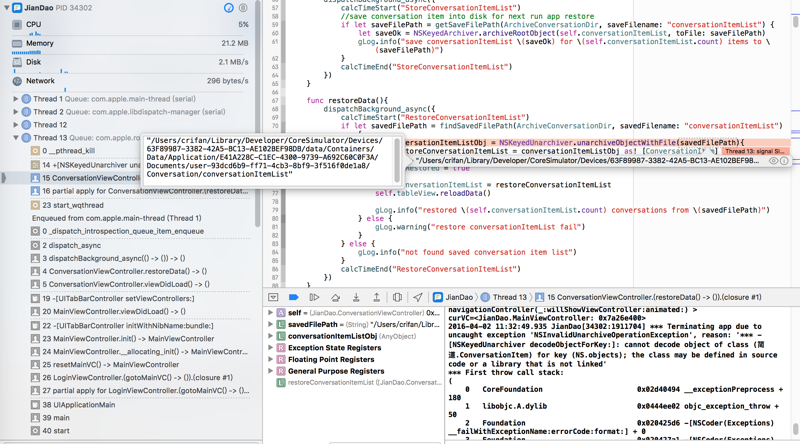The image size is (800, 444).
Task: Select frame 14 +[NSKeyedUnarchiver
Action: 85,165
